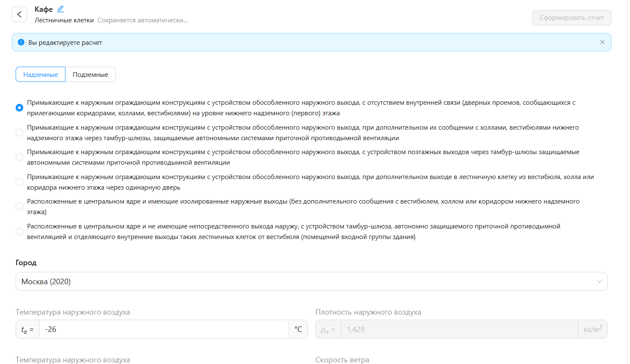Switch to the Подземные tab

(x=90, y=74)
